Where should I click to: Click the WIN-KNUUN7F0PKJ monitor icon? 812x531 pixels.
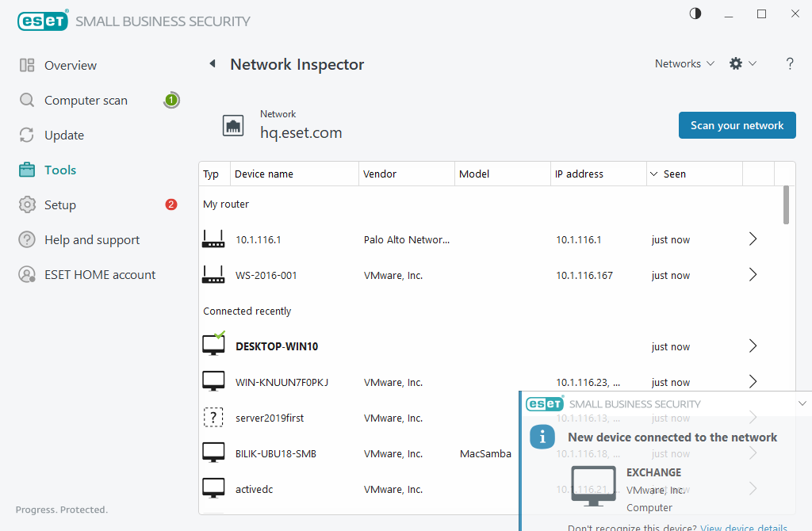click(x=213, y=381)
